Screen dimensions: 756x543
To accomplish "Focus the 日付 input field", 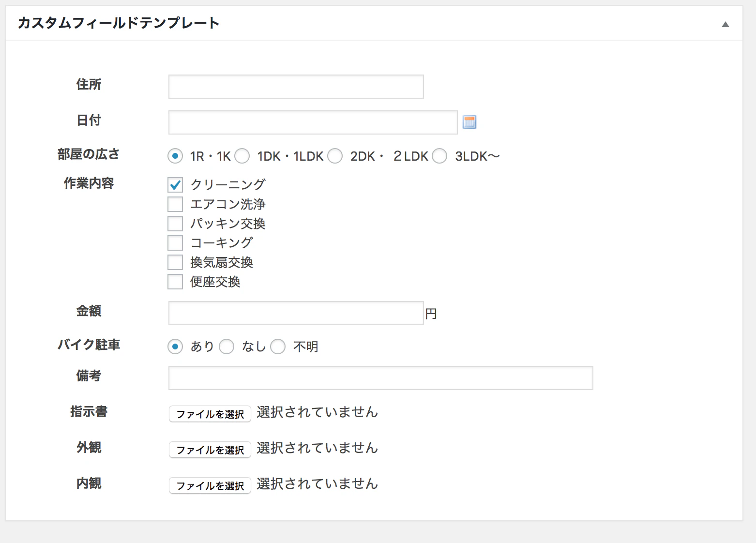I will 313,122.
